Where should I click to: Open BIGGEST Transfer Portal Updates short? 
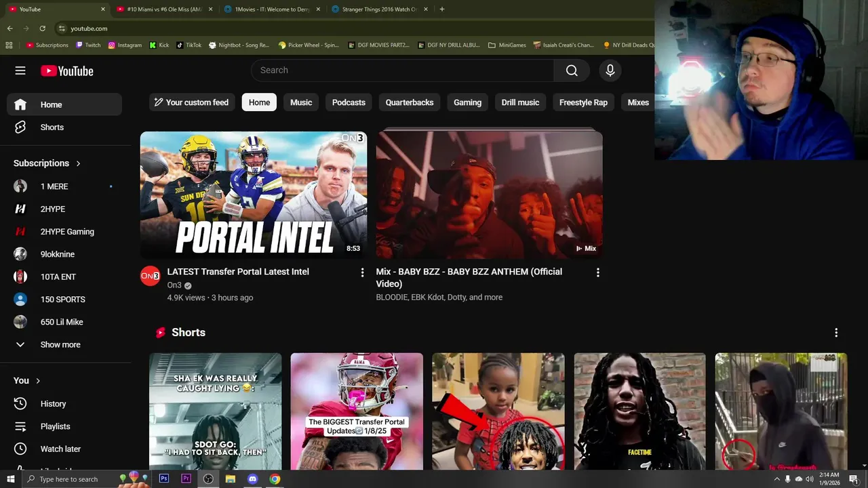click(x=357, y=411)
